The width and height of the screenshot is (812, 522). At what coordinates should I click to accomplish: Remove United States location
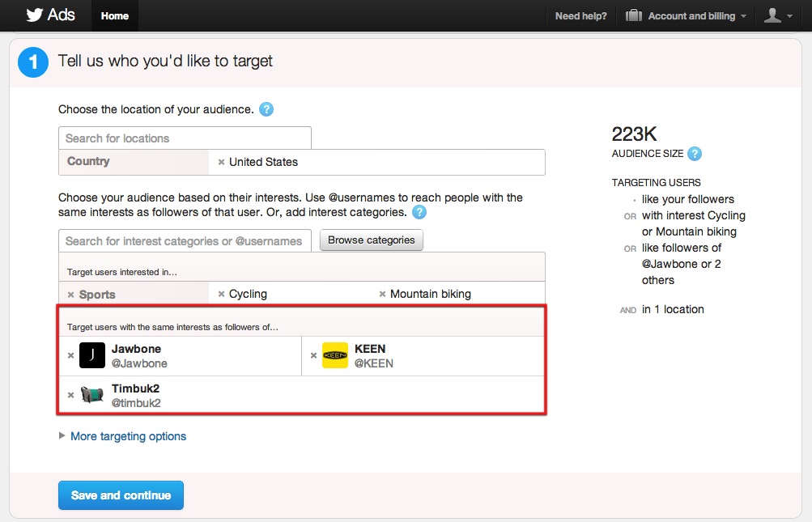pos(221,162)
